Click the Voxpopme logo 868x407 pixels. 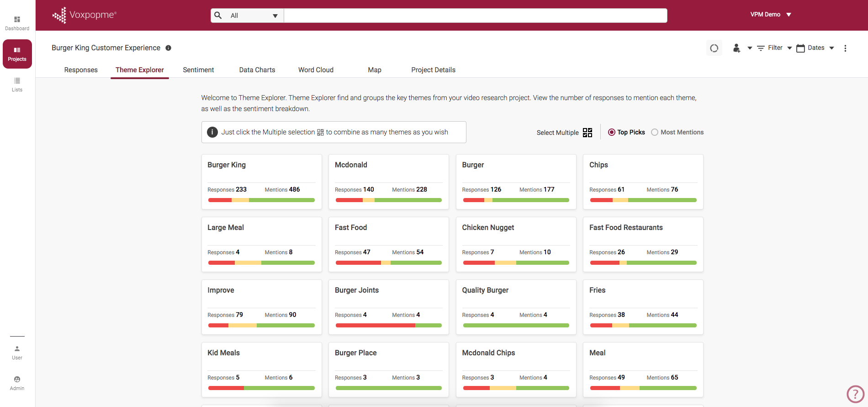[x=85, y=15]
